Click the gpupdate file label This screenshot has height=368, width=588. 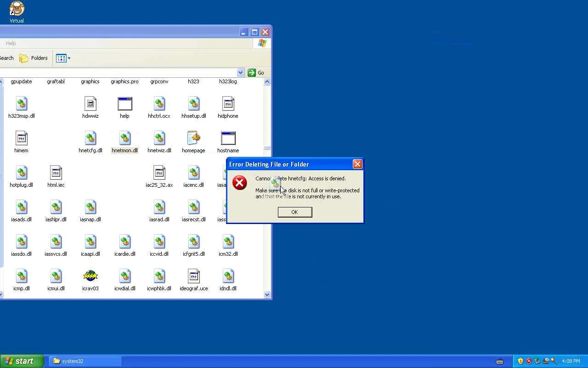pyautogui.click(x=22, y=81)
